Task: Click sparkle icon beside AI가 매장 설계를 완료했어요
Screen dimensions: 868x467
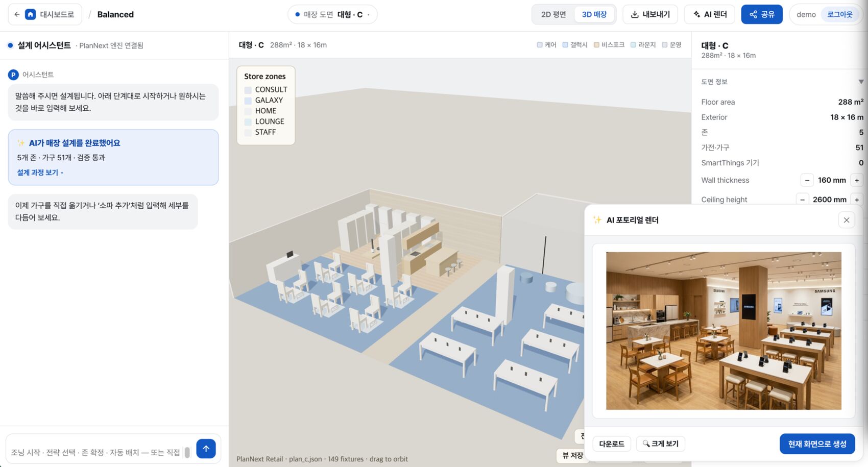Action: tap(21, 143)
